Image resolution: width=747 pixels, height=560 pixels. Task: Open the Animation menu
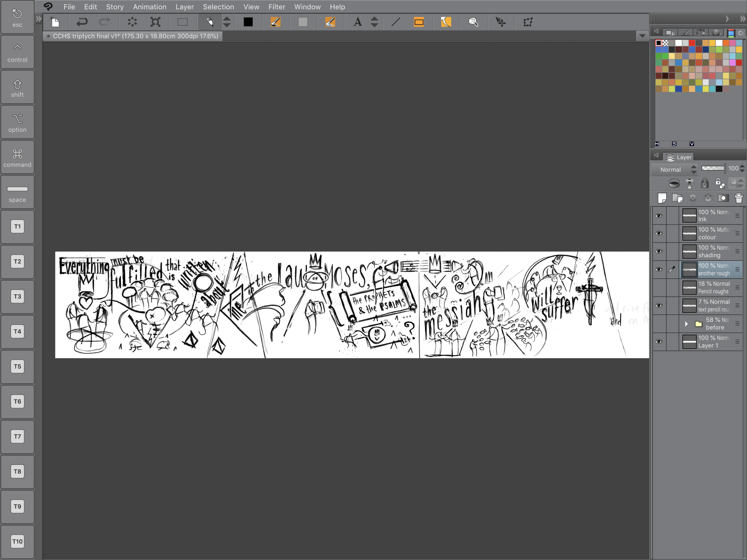pyautogui.click(x=150, y=7)
